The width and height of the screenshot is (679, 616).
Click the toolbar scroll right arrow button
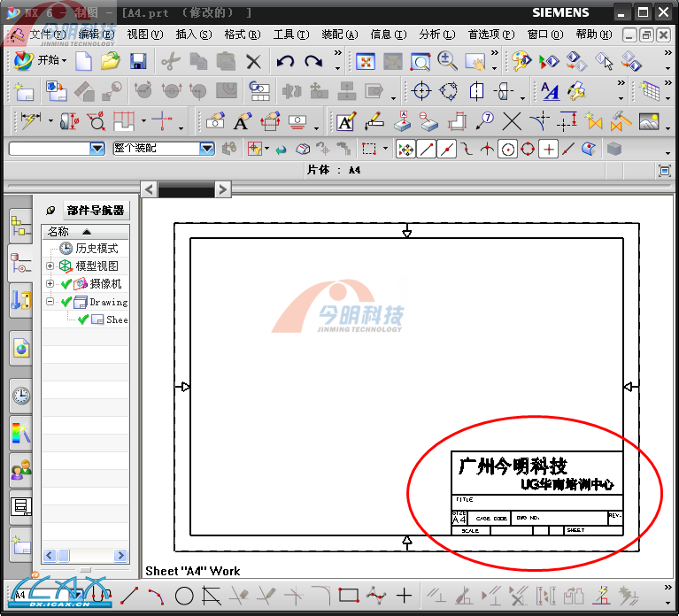point(222,189)
